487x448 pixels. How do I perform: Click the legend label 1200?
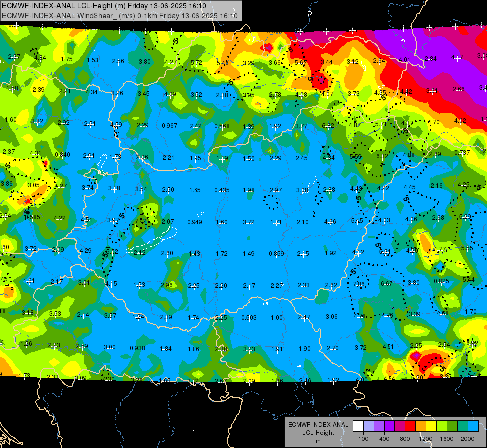point(426,439)
